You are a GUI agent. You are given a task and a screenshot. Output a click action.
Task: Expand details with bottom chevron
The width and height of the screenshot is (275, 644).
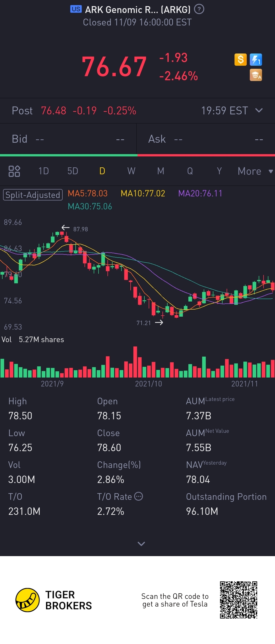tap(141, 544)
